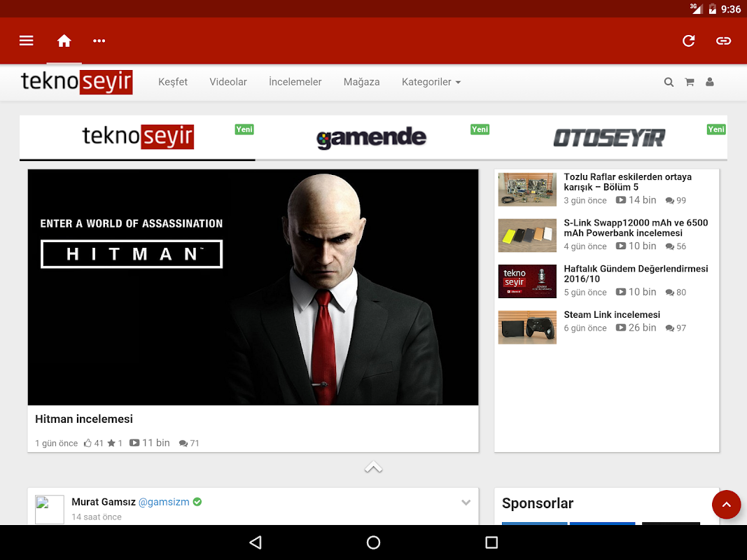Click the Sponsorlar heading

click(538, 503)
